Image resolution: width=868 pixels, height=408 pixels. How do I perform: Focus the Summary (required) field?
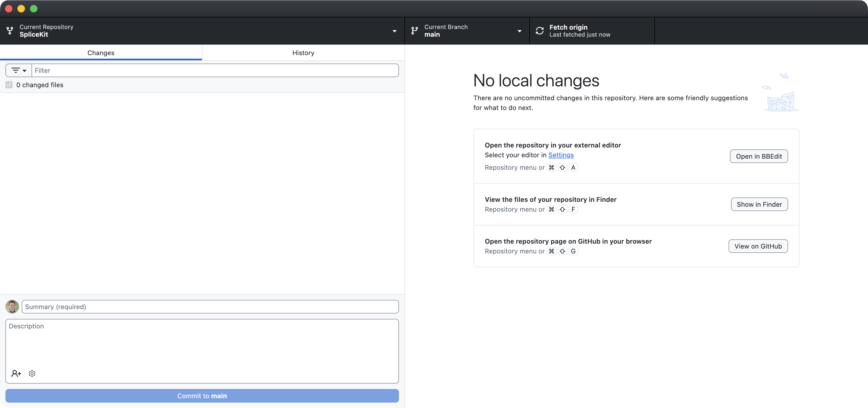click(210, 307)
